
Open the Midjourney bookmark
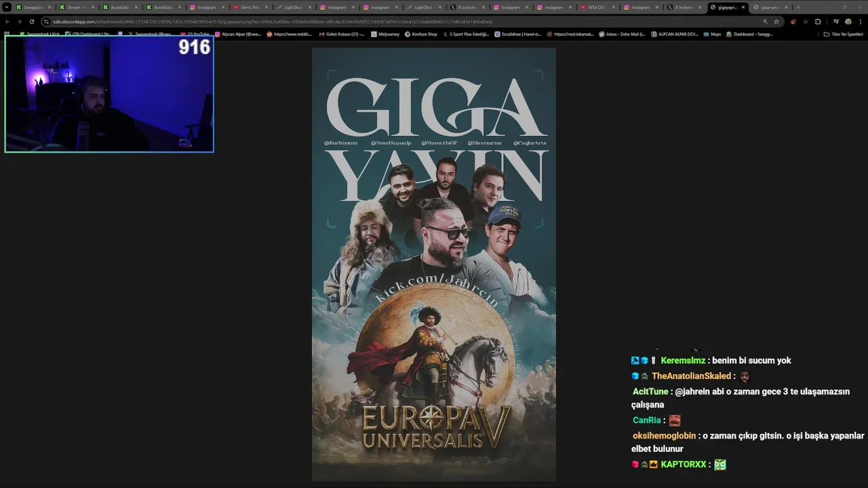point(385,34)
